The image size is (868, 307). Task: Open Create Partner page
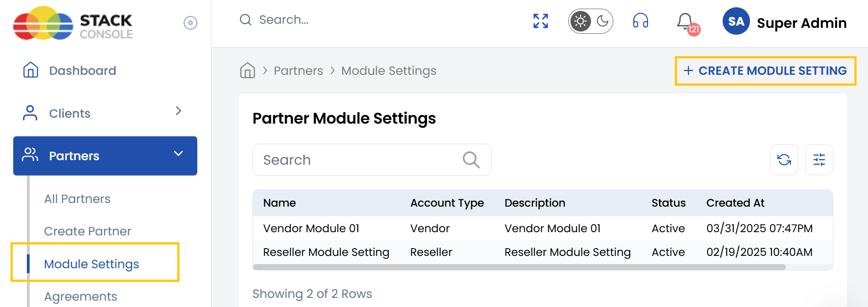87,231
